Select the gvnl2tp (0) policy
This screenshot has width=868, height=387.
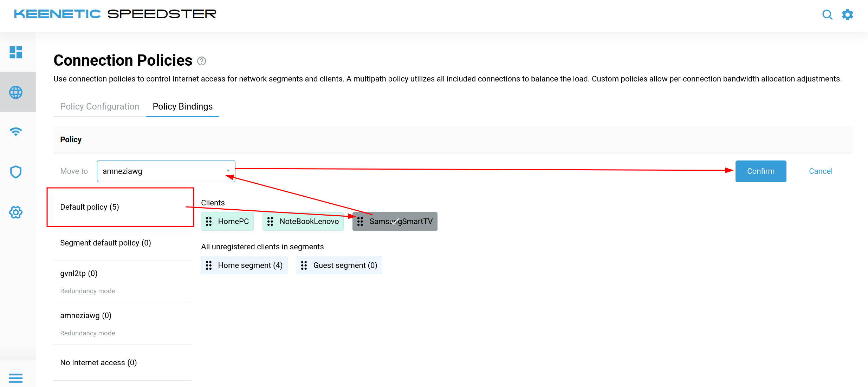point(79,273)
